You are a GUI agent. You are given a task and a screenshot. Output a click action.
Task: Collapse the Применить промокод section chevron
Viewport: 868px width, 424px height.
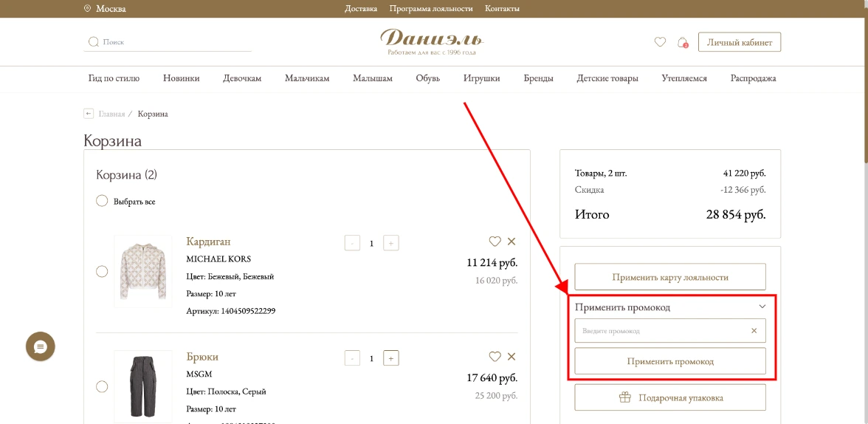[762, 307]
